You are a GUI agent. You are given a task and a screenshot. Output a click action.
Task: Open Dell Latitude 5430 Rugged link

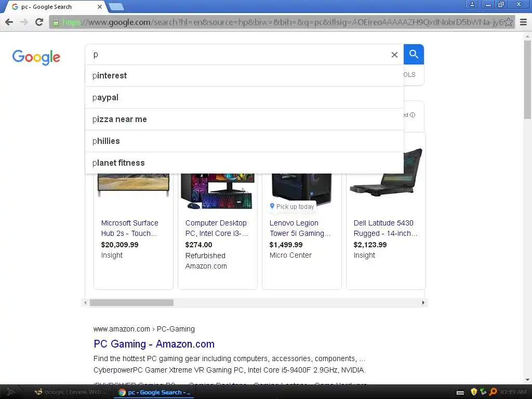pyautogui.click(x=385, y=228)
